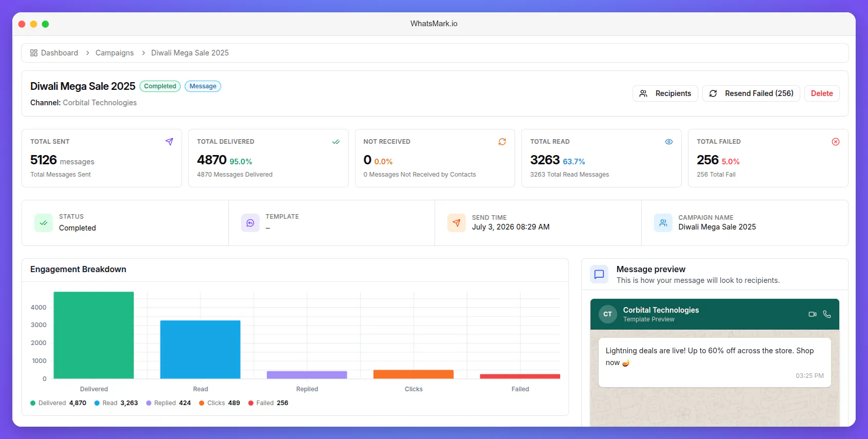Viewport: 868px width, 439px height.
Task: Toggle Failed 256 legend entry
Action: pos(268,403)
